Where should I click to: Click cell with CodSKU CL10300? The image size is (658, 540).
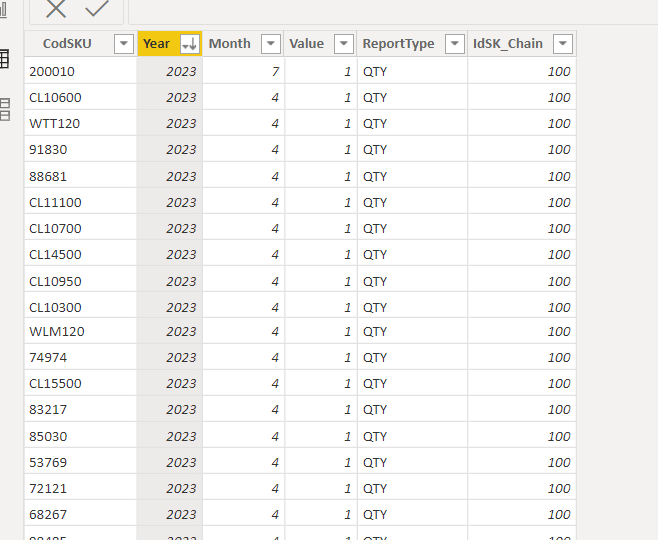pos(81,307)
